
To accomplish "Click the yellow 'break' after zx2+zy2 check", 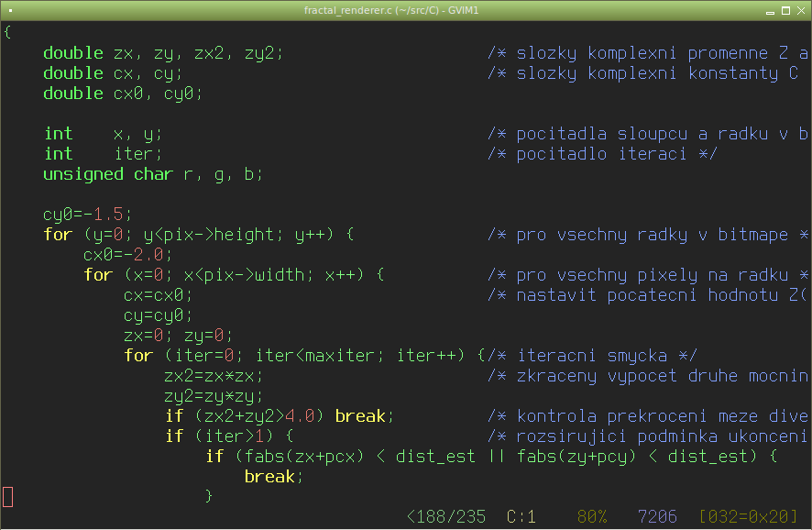I will [360, 416].
